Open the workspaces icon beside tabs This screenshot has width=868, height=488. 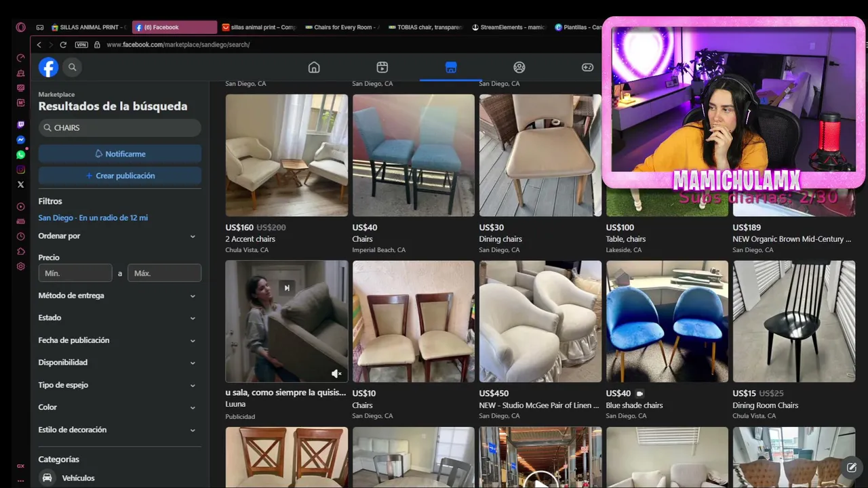[40, 27]
